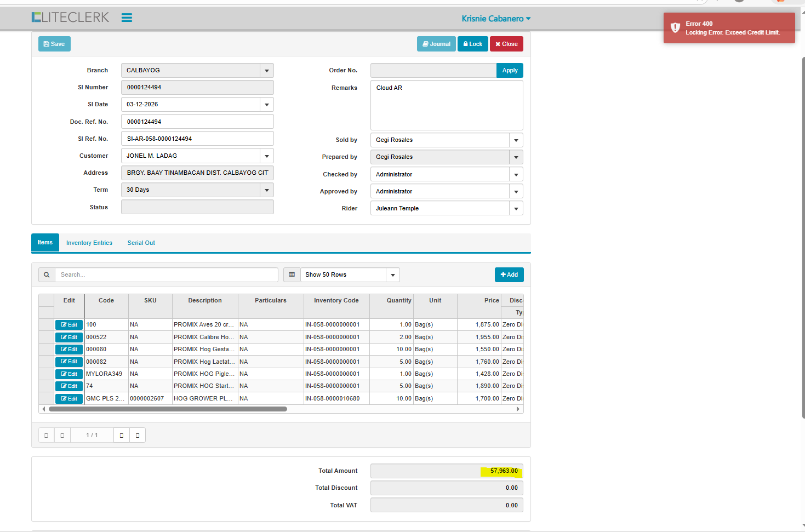Add a new item row
The height and width of the screenshot is (532, 805).
509,274
